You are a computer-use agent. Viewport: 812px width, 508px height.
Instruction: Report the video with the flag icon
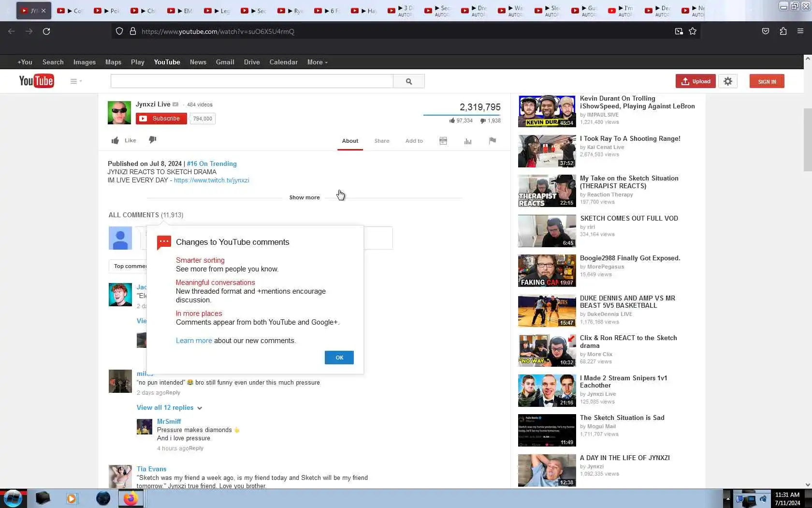click(x=493, y=141)
